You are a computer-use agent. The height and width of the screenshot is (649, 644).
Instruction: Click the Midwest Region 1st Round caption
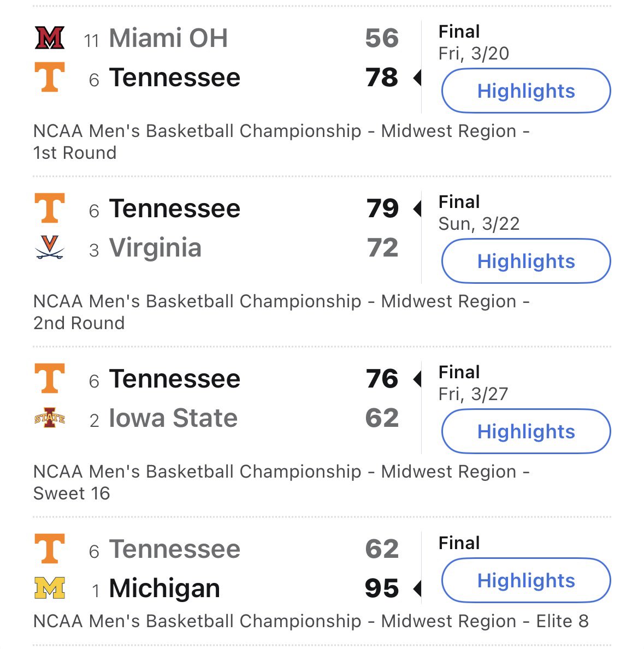pos(282,141)
